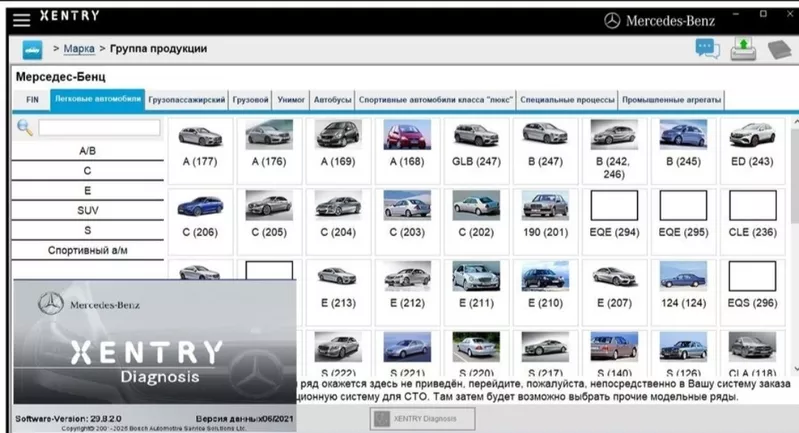Filter by the SUV class
The image size is (799, 433).
click(x=87, y=211)
